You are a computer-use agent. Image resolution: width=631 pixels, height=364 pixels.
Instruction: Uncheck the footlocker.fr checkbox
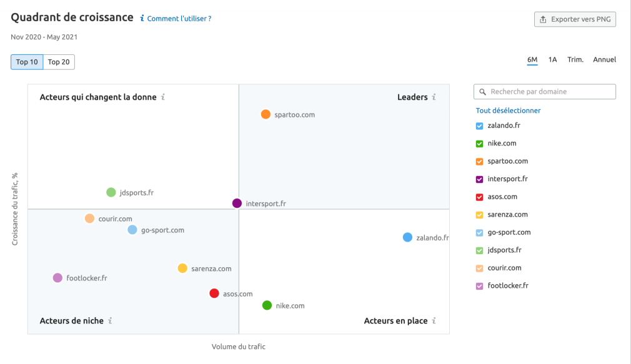click(479, 286)
